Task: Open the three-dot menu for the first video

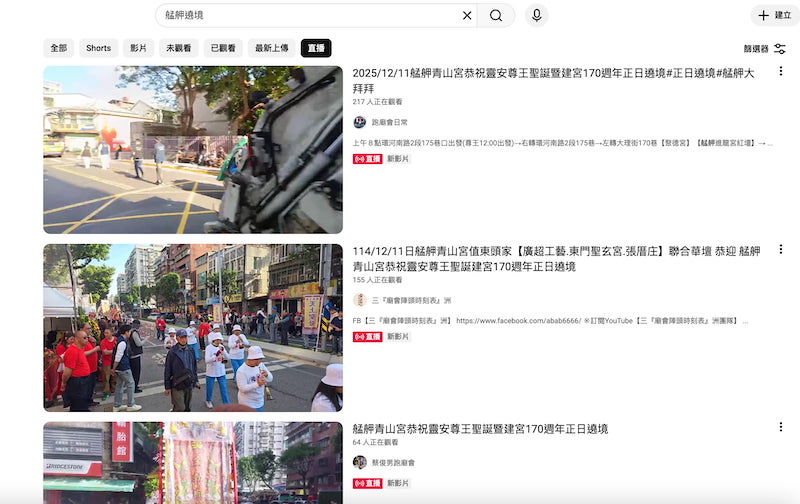Action: (781, 72)
